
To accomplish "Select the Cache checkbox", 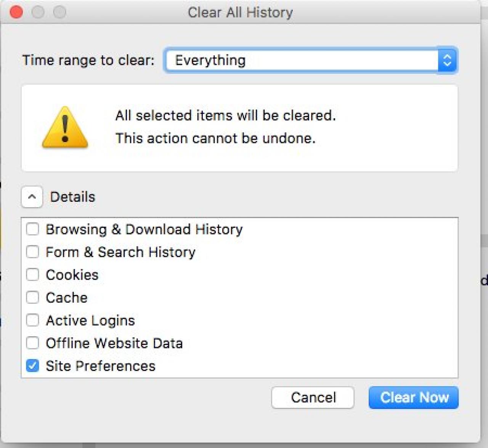I will tap(33, 297).
